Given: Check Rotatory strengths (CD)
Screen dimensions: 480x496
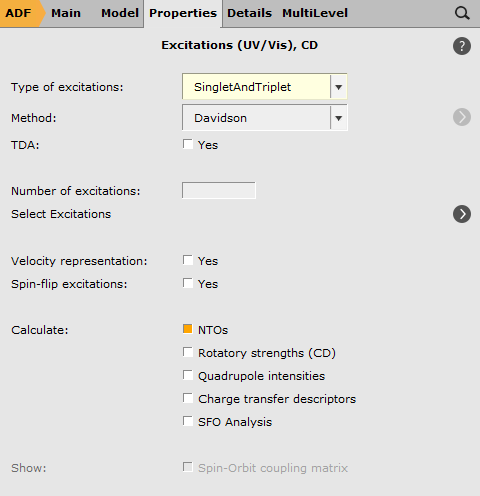Looking at the screenshot, I should (x=188, y=352).
